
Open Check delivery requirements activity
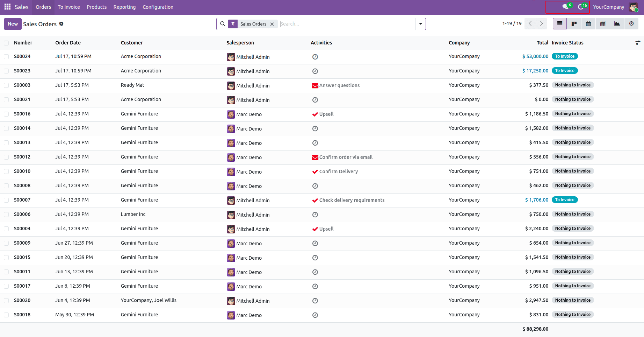(348, 200)
